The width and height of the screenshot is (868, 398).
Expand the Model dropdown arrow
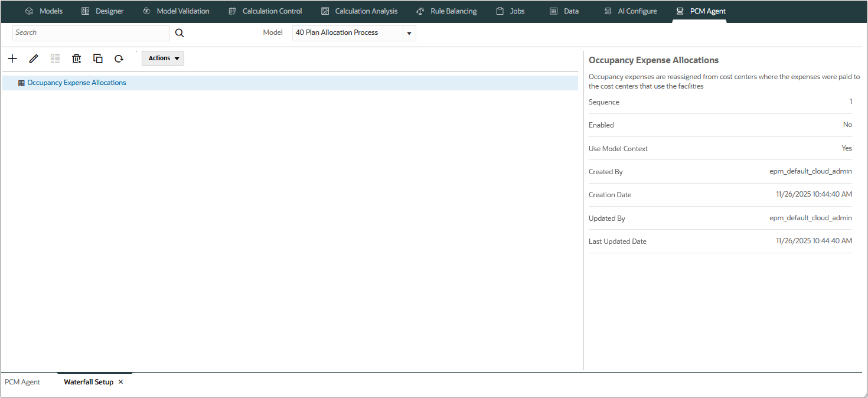[409, 33]
